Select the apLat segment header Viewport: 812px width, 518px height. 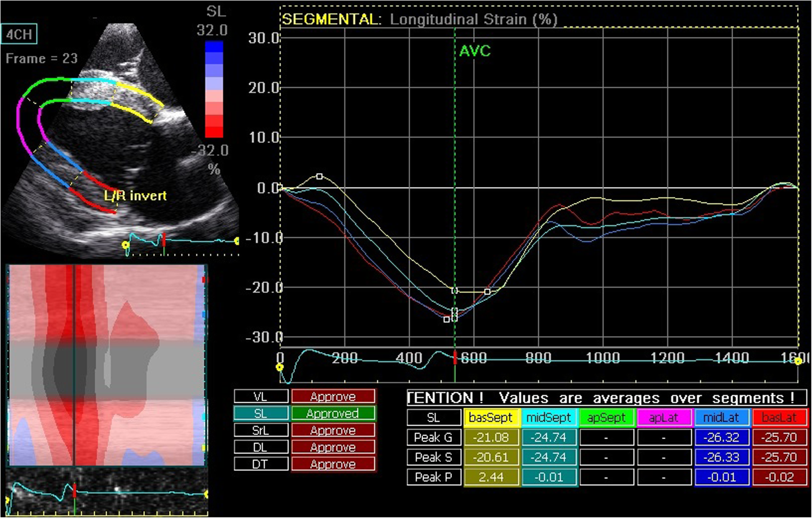664,417
